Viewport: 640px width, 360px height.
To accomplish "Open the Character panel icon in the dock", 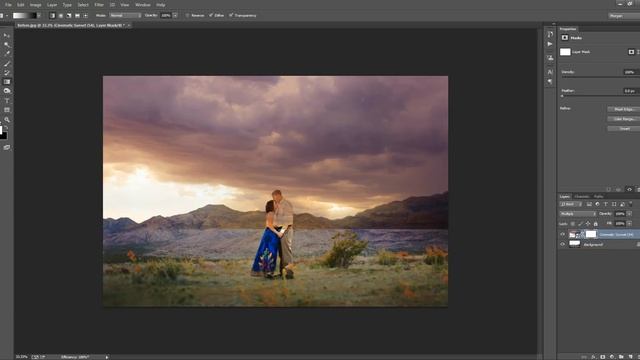I will point(550,72).
